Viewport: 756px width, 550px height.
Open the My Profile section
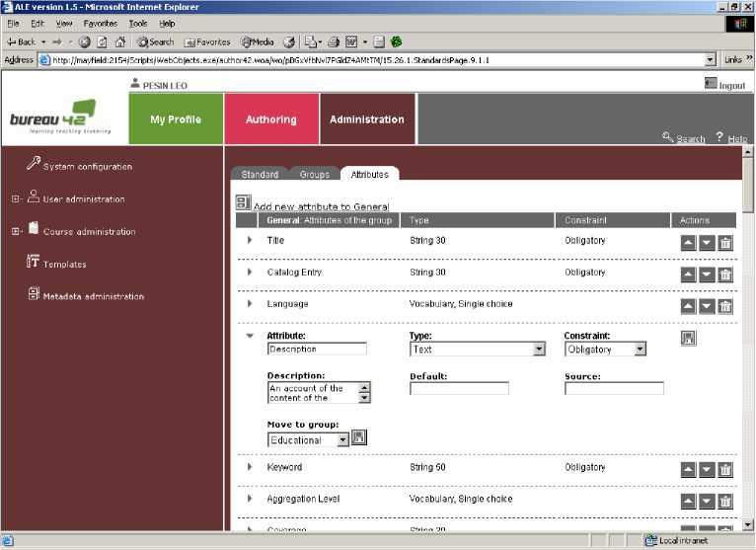(176, 119)
